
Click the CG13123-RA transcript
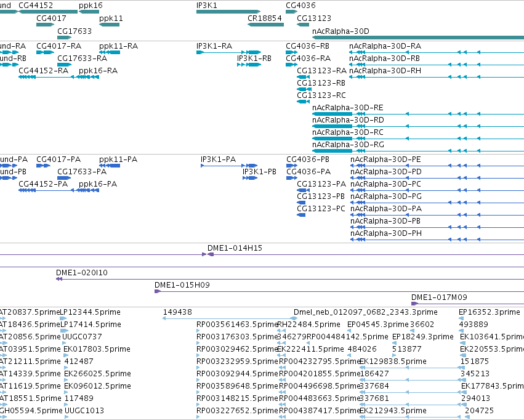[x=303, y=77]
